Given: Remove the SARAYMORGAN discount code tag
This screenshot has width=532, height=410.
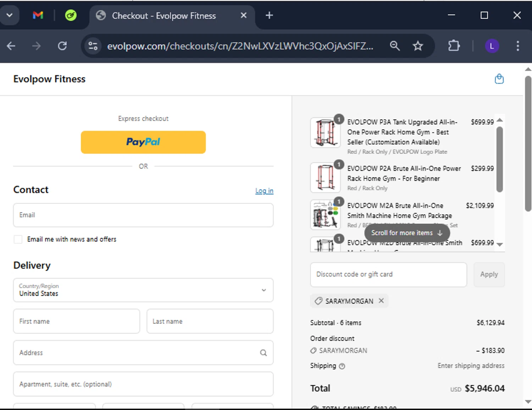Looking at the screenshot, I should tap(381, 301).
